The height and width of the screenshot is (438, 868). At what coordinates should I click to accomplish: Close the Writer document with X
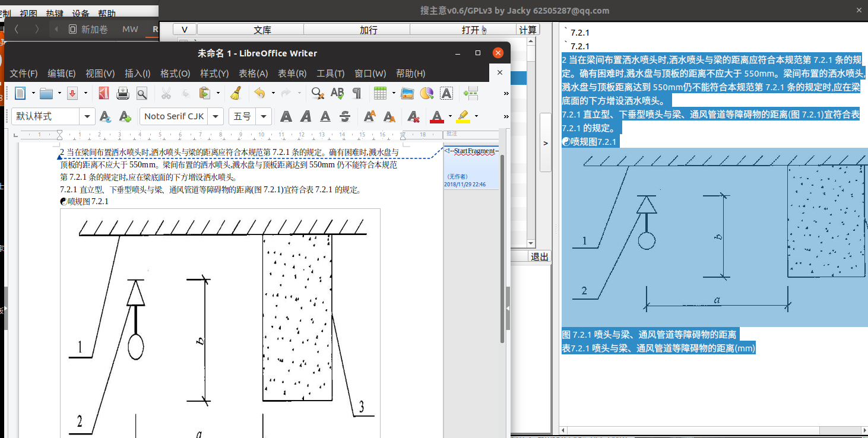500,72
